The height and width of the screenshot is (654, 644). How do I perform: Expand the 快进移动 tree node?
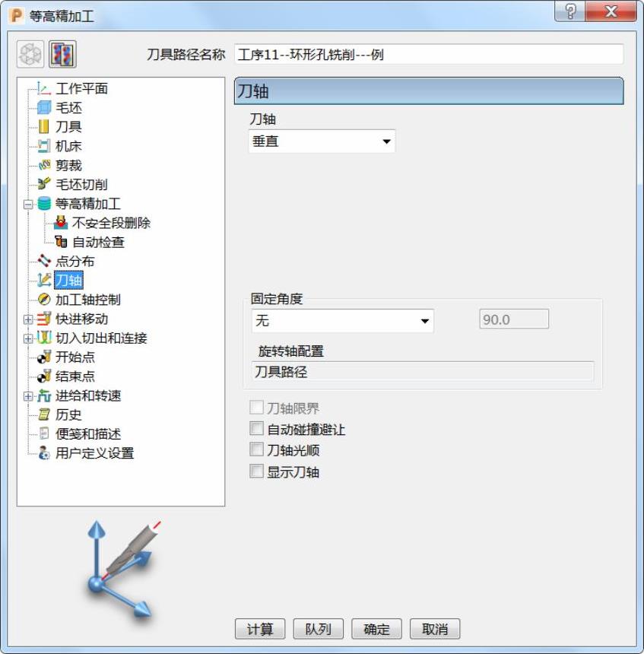pyautogui.click(x=28, y=319)
